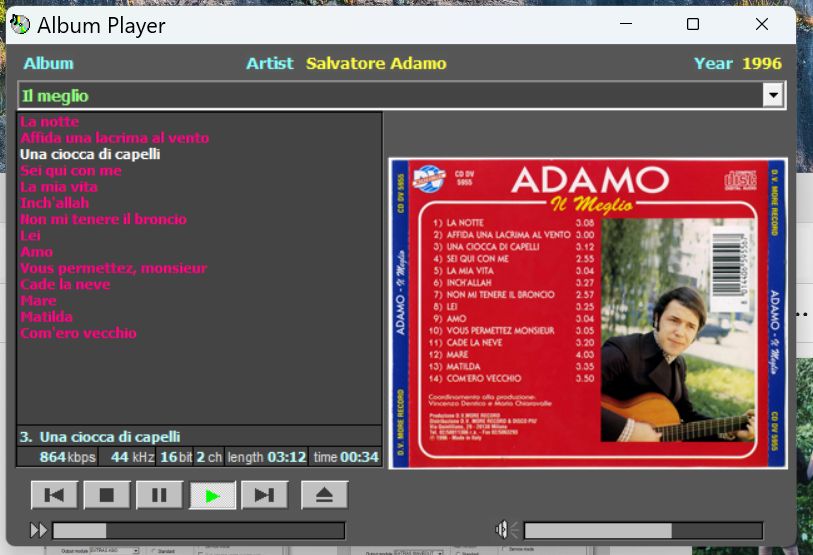813x555 pixels.
Task: Click the elapsed time 00:34 display
Action: click(x=346, y=457)
